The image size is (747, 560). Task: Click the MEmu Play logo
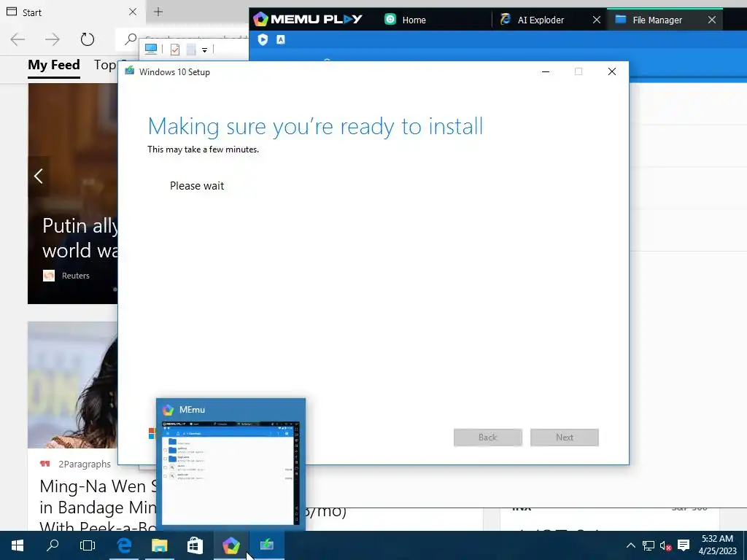tap(308, 19)
